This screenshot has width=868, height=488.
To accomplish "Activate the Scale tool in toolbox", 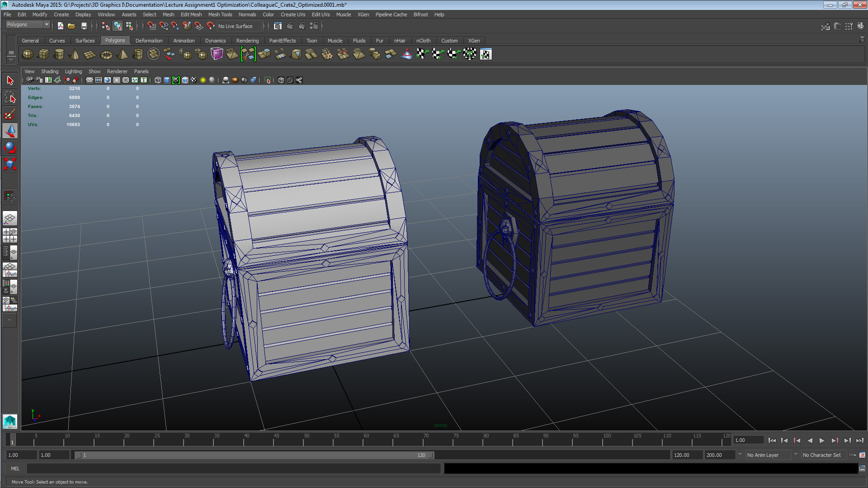I will 10,164.
